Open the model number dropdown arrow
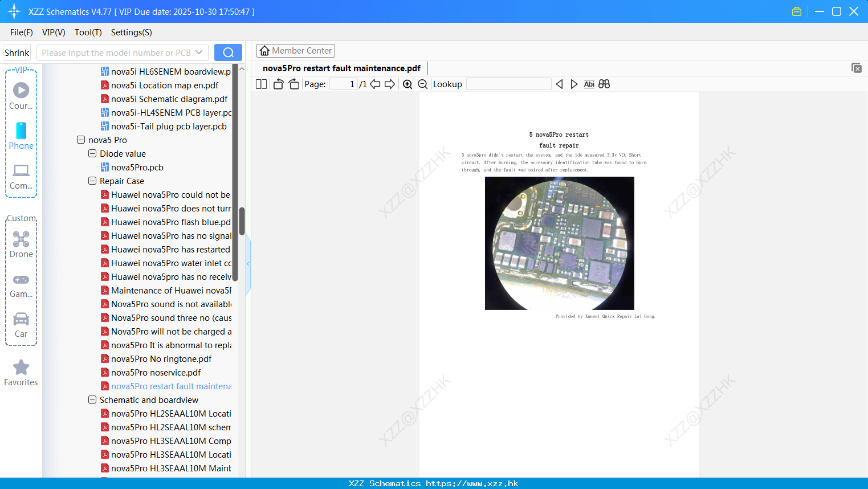Image resolution: width=868 pixels, height=489 pixels. point(199,52)
